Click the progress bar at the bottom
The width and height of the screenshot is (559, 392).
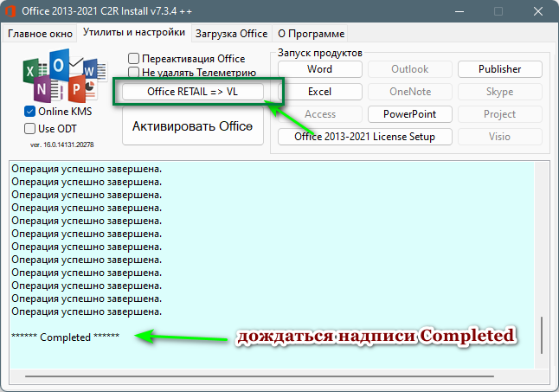260,376
